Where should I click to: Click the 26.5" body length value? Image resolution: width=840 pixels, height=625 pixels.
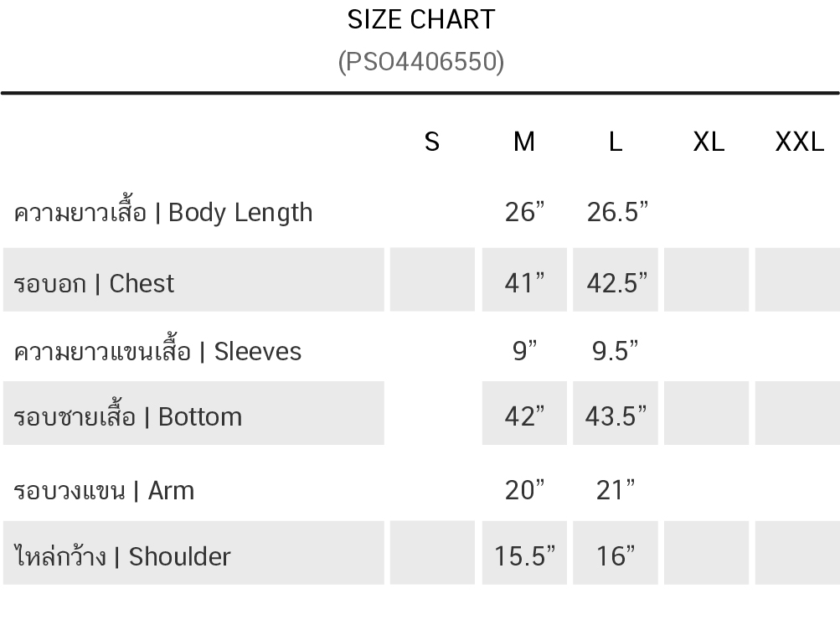tap(617, 212)
